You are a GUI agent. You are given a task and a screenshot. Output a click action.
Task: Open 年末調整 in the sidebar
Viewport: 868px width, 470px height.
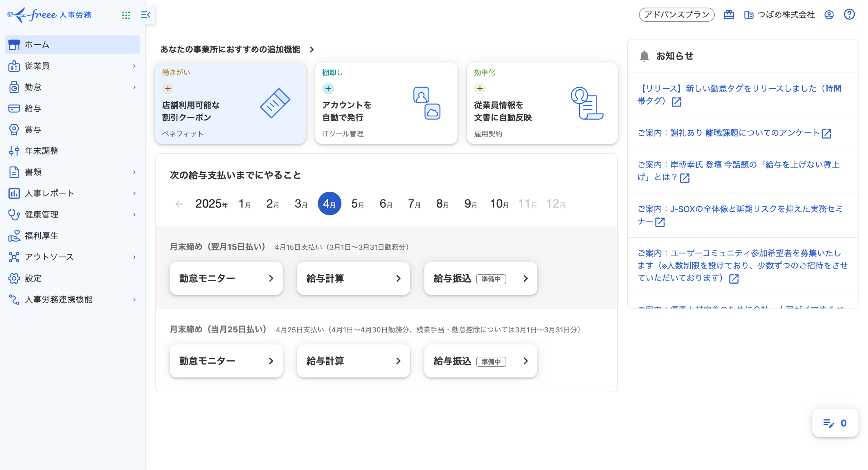tap(41, 151)
